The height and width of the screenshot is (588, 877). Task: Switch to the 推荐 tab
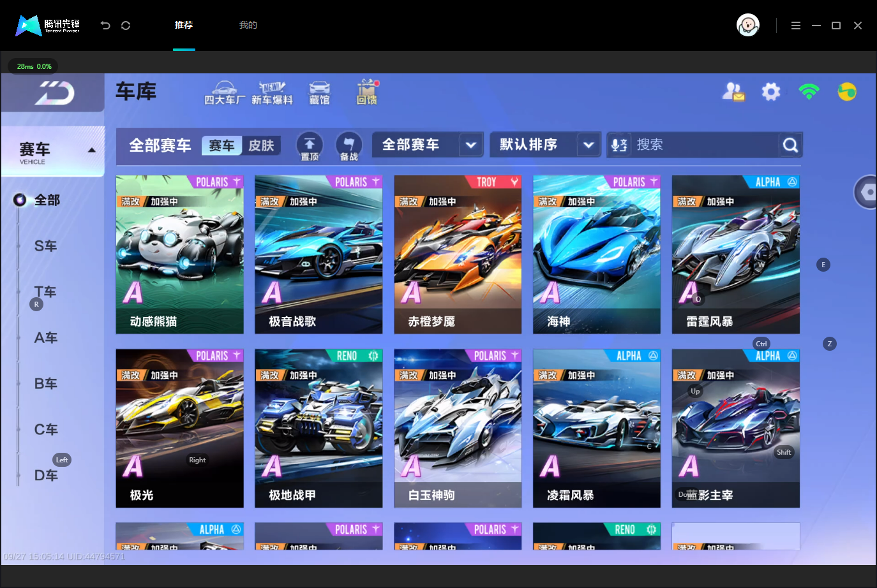184,26
